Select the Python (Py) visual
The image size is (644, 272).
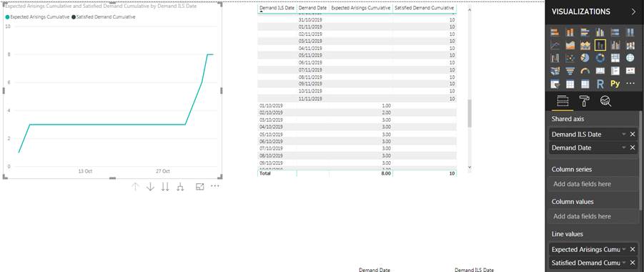615,84
